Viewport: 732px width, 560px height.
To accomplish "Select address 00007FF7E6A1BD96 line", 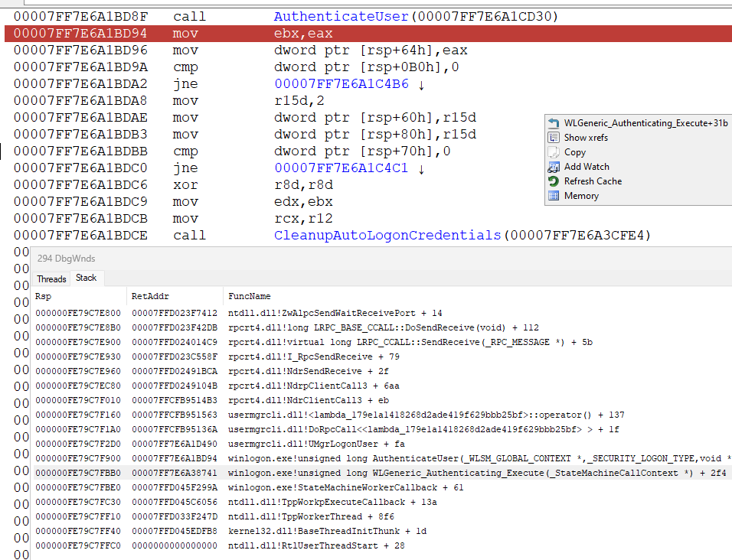I will [x=80, y=50].
